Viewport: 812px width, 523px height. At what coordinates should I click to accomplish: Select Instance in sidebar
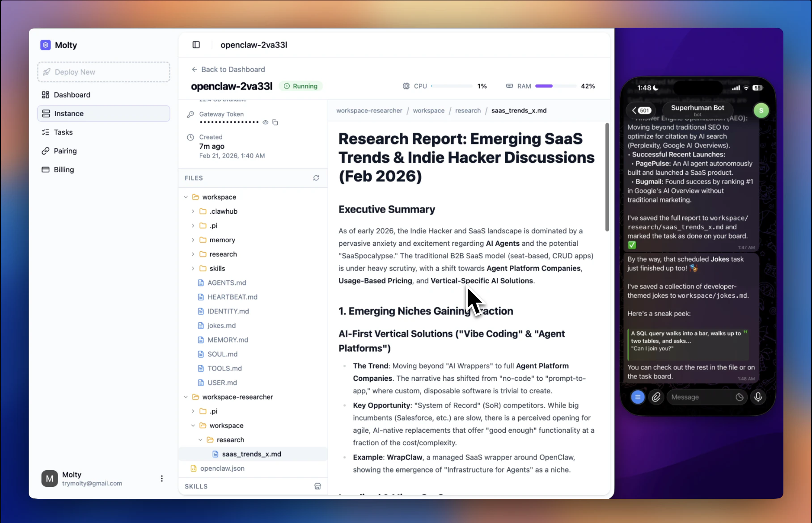pyautogui.click(x=104, y=114)
